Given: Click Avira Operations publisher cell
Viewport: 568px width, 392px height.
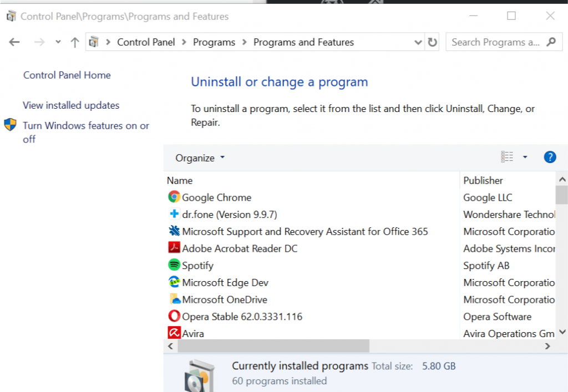Looking at the screenshot, I should click(509, 333).
